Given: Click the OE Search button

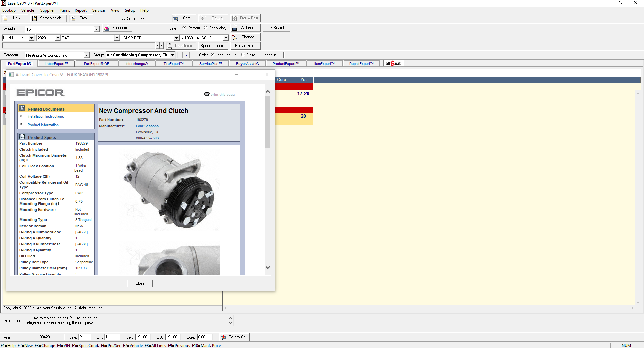Looking at the screenshot, I should pyautogui.click(x=276, y=28).
